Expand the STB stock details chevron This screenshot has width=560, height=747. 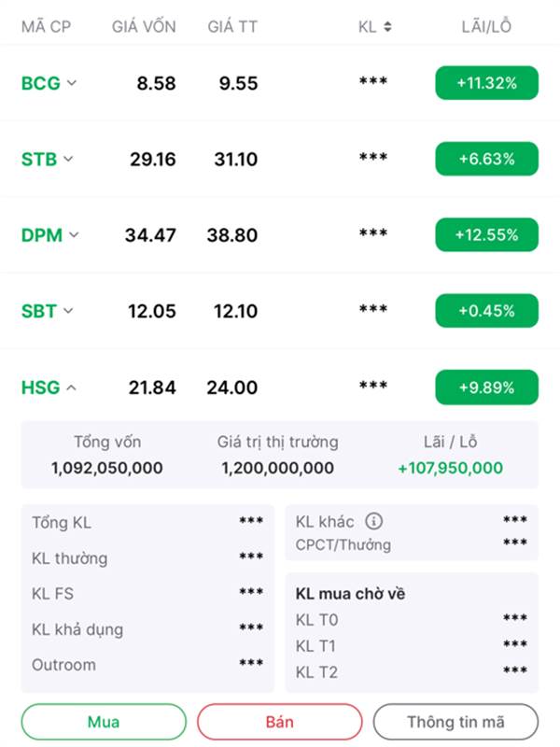pyautogui.click(x=68, y=159)
